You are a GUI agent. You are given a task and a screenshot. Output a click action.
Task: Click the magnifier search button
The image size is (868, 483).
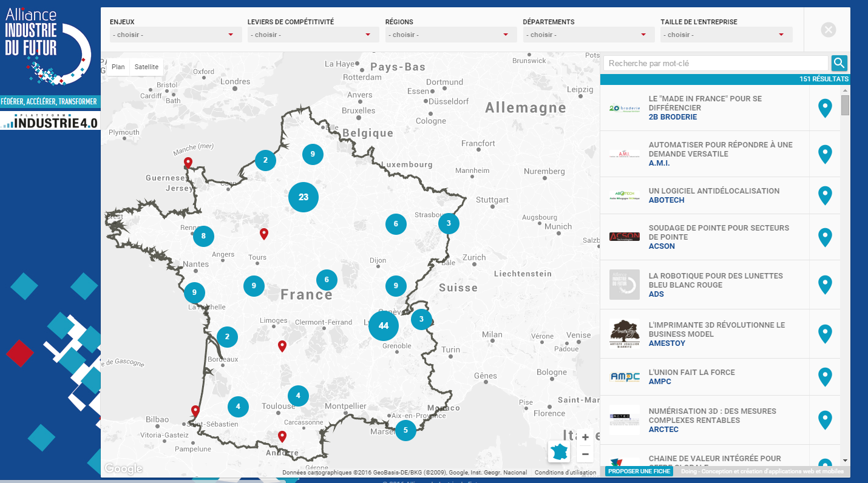(x=839, y=63)
